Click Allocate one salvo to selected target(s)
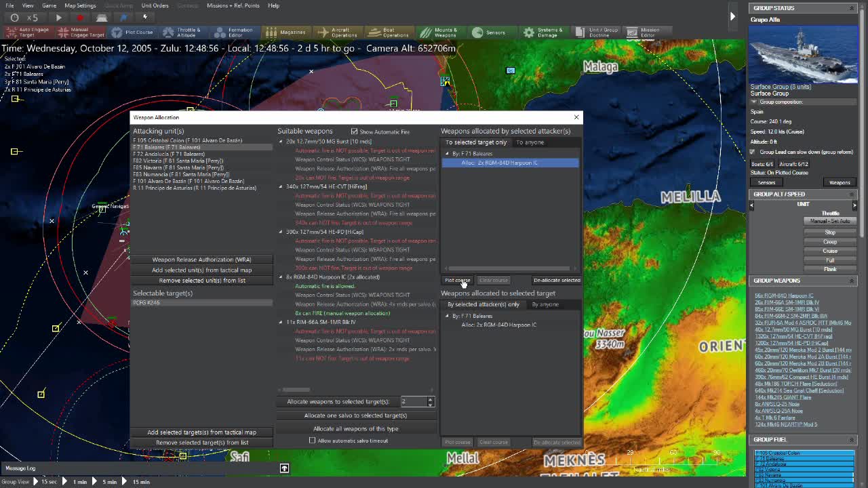The width and height of the screenshot is (868, 488). [355, 415]
